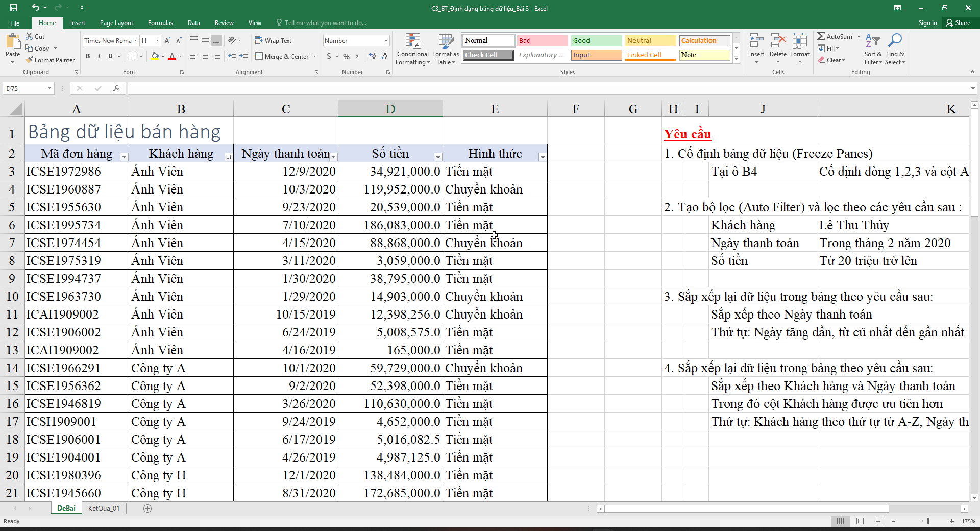Toggle Bold formatting
This screenshot has height=531, width=980.
[x=88, y=56]
